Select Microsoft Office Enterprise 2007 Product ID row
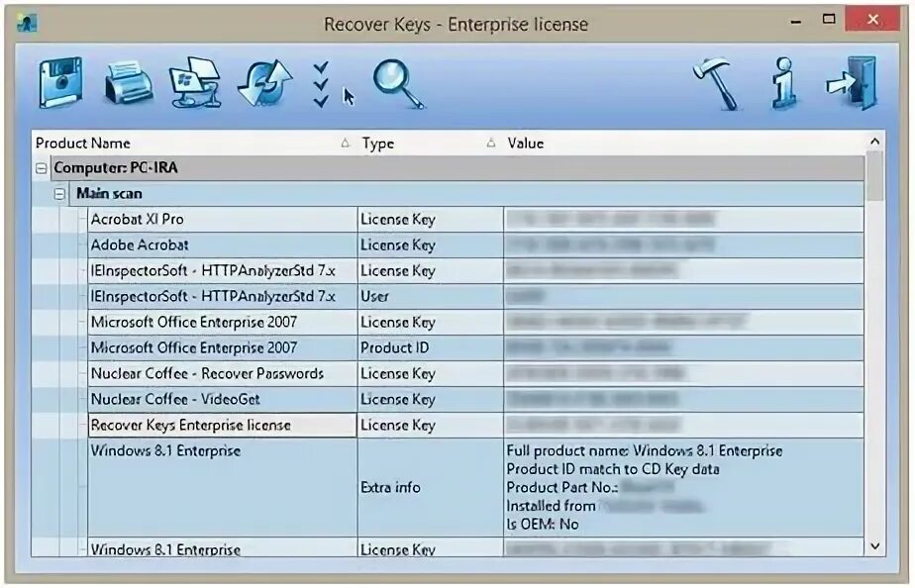This screenshot has height=588, width=915. [475, 347]
